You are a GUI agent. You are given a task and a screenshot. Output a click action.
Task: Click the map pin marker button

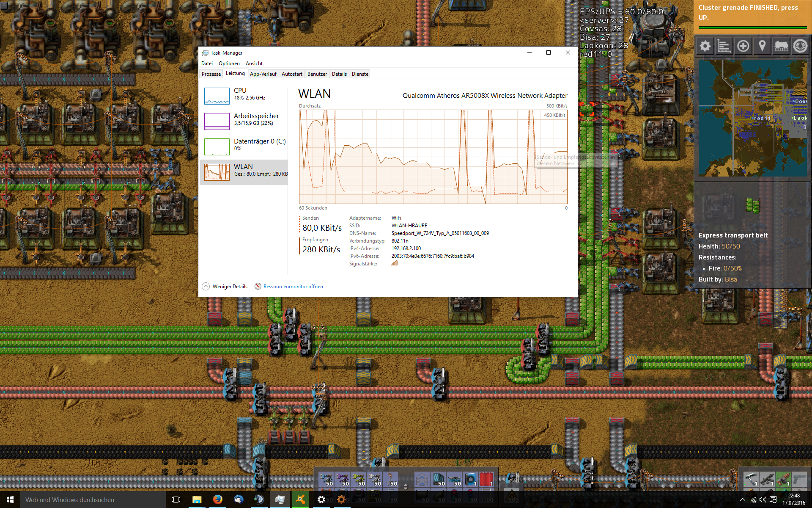[x=762, y=46]
